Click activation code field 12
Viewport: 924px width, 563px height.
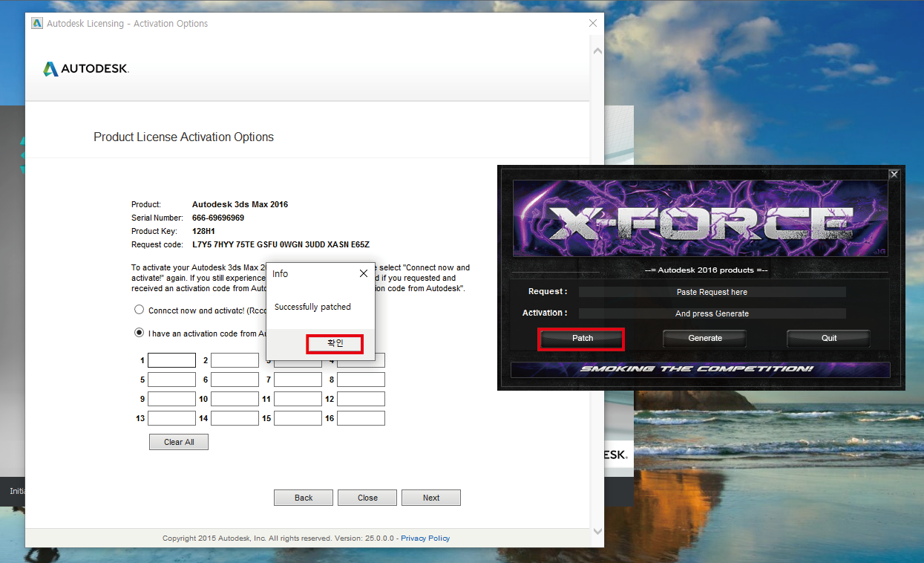pos(361,399)
